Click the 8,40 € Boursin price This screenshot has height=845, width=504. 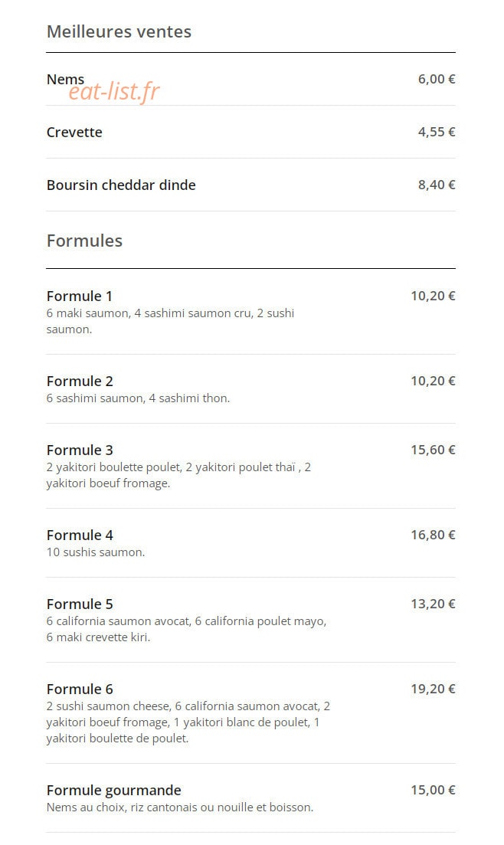coord(437,185)
